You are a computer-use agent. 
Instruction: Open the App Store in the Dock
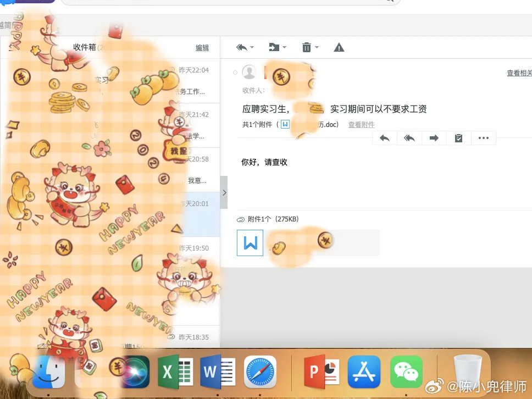(x=364, y=372)
